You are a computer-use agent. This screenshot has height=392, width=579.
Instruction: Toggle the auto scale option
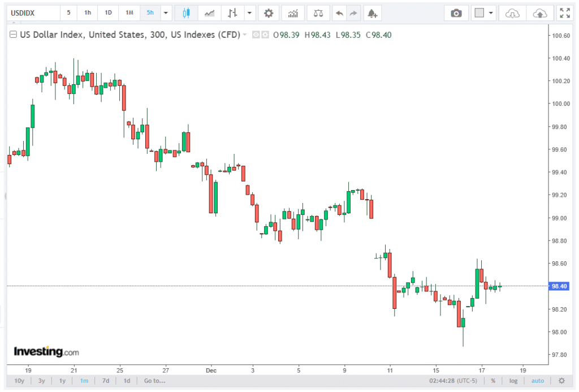[538, 381]
